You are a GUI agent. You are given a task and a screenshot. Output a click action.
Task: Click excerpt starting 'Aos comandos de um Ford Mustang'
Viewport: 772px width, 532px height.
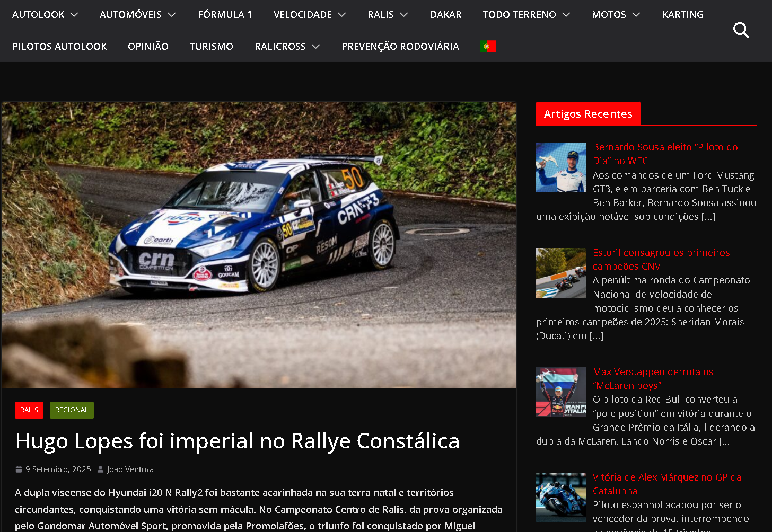click(646, 196)
